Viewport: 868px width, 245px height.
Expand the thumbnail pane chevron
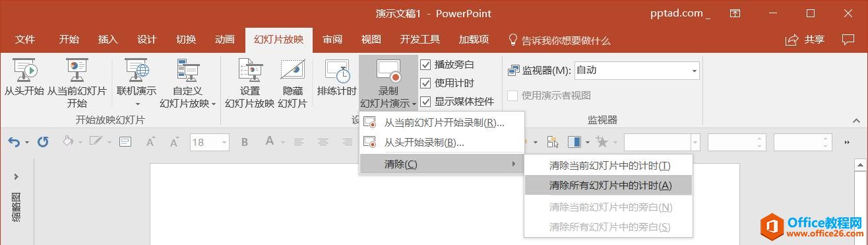[16, 176]
